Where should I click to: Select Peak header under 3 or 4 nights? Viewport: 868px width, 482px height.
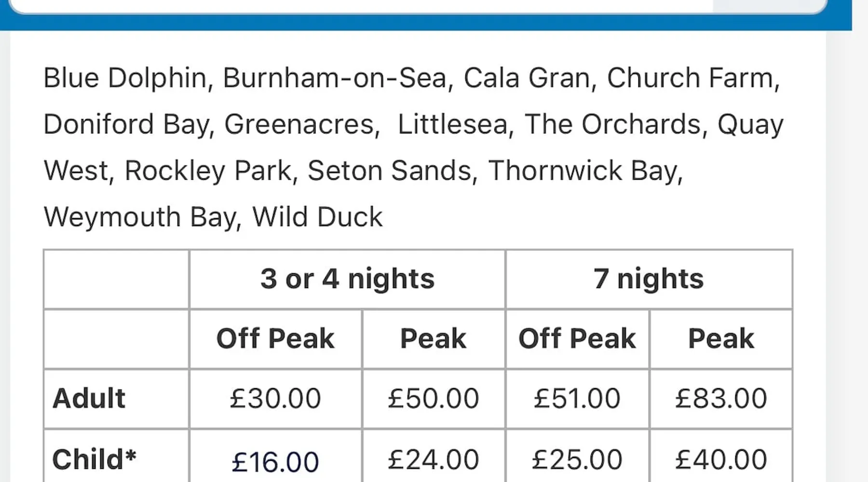(433, 339)
